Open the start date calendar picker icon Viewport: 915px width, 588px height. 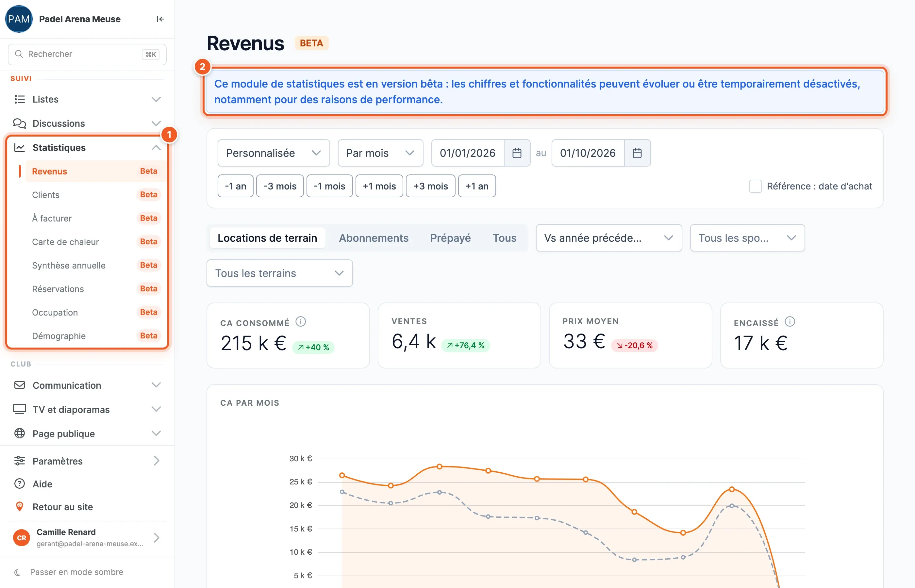click(517, 153)
